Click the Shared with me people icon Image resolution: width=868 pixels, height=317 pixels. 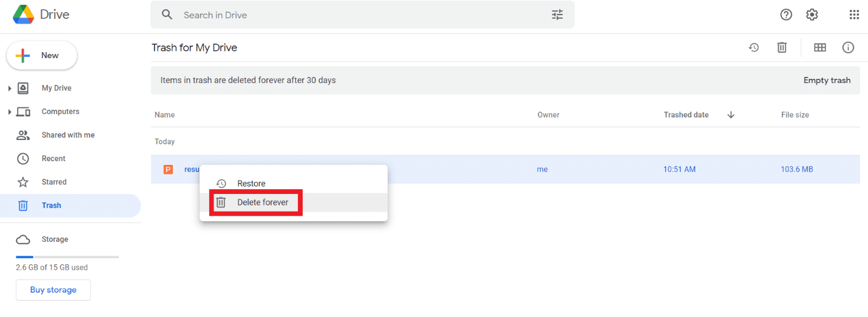23,135
